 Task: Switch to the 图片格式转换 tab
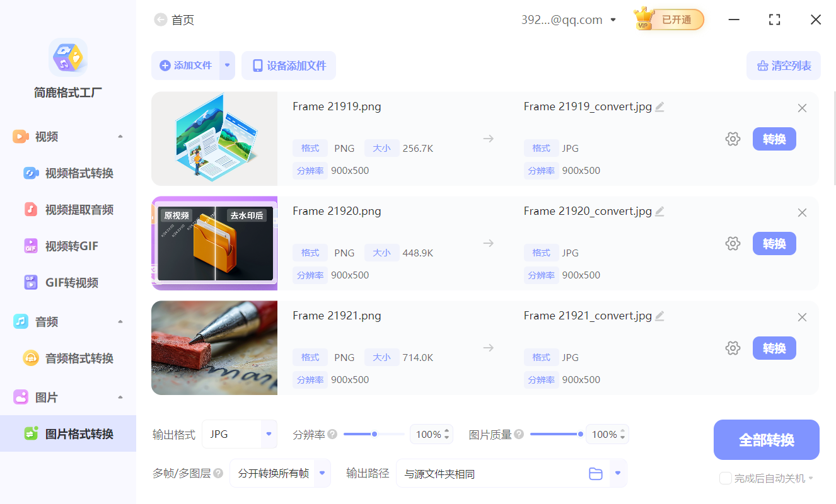(73, 433)
